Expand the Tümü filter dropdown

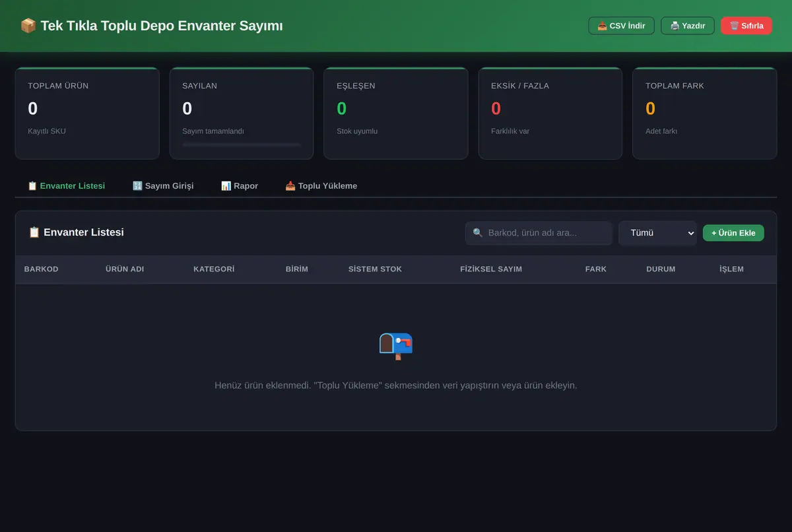[657, 233]
